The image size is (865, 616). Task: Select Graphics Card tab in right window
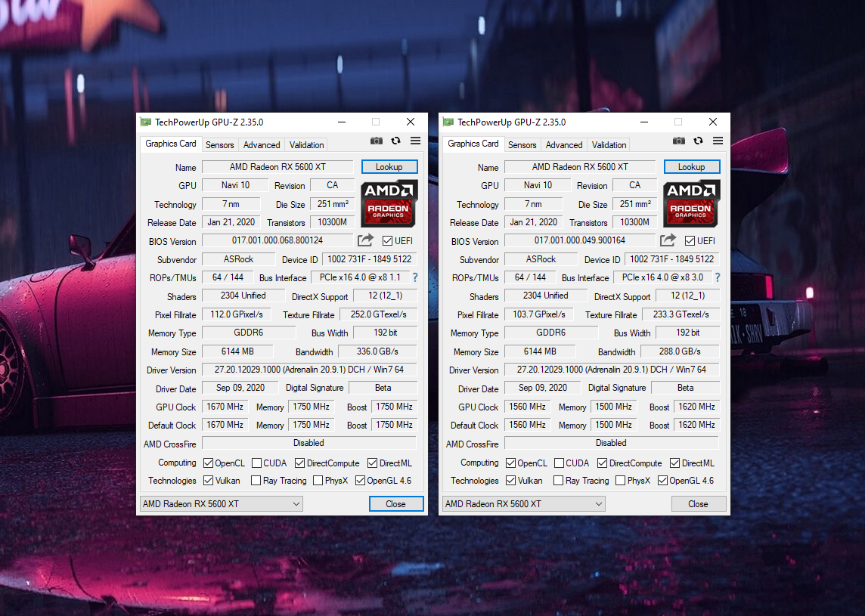[x=473, y=144]
